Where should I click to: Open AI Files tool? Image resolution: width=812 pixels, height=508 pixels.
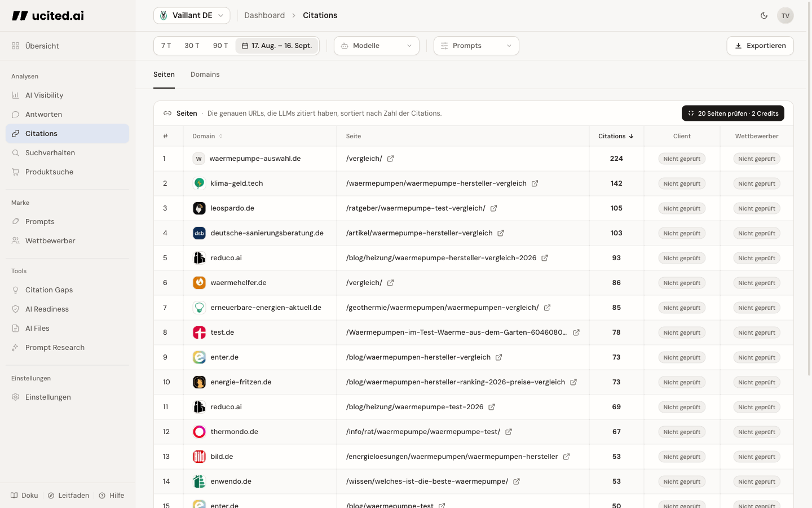point(67,329)
